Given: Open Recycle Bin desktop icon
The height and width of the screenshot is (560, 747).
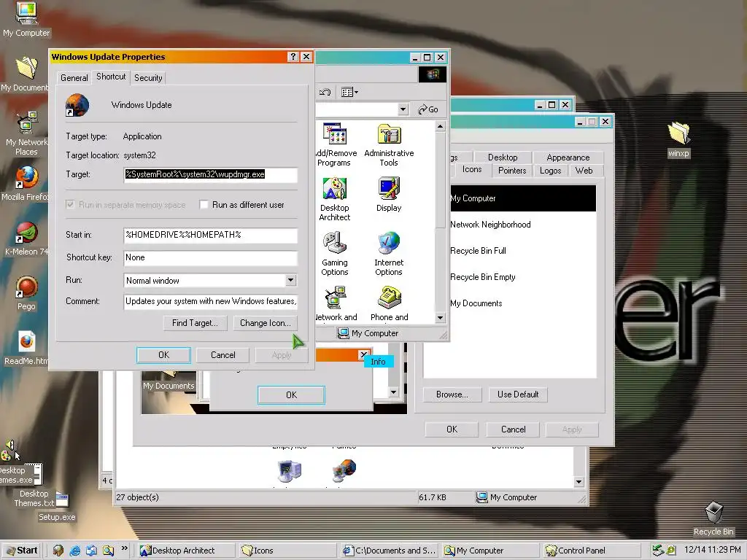Looking at the screenshot, I should [713, 518].
